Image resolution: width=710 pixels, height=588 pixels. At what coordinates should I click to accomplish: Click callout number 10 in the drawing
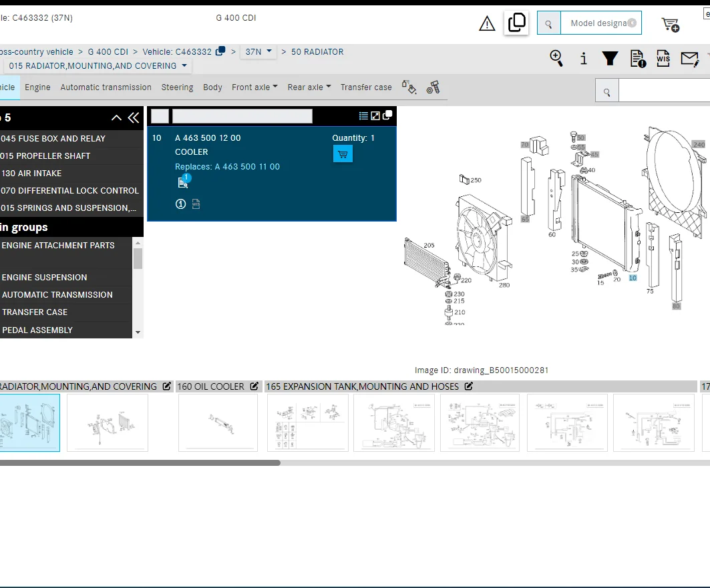tap(633, 278)
